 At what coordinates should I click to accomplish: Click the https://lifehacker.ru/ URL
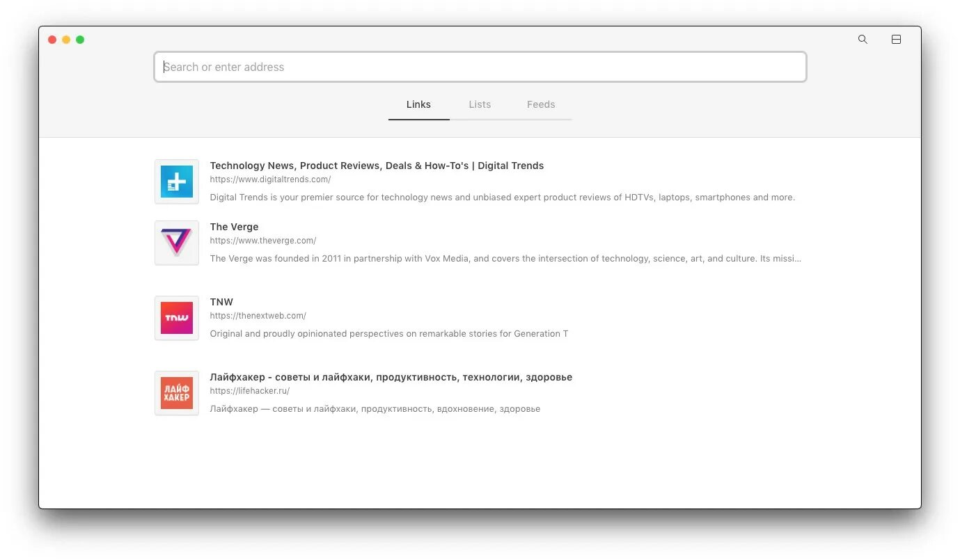tap(249, 391)
